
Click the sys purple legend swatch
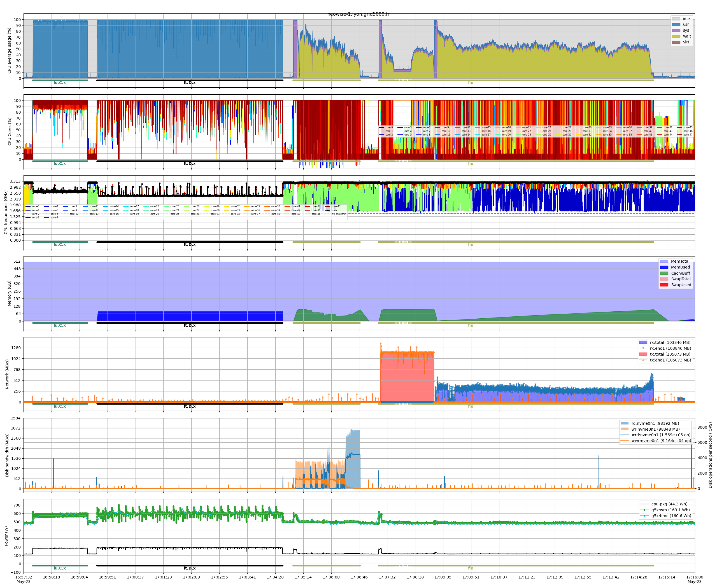pos(676,31)
